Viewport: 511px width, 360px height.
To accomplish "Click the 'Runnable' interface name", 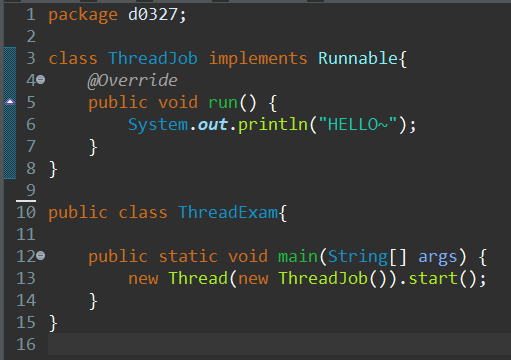I will click(358, 58).
